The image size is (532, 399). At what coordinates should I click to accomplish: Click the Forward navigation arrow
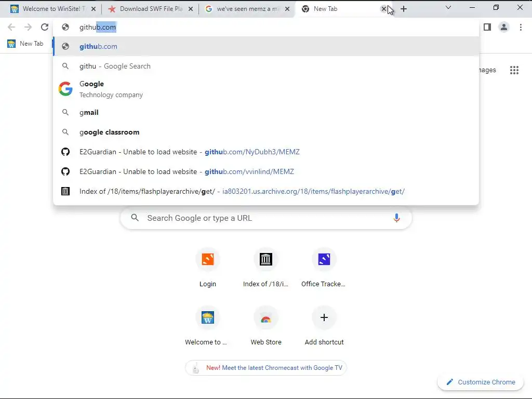28,27
